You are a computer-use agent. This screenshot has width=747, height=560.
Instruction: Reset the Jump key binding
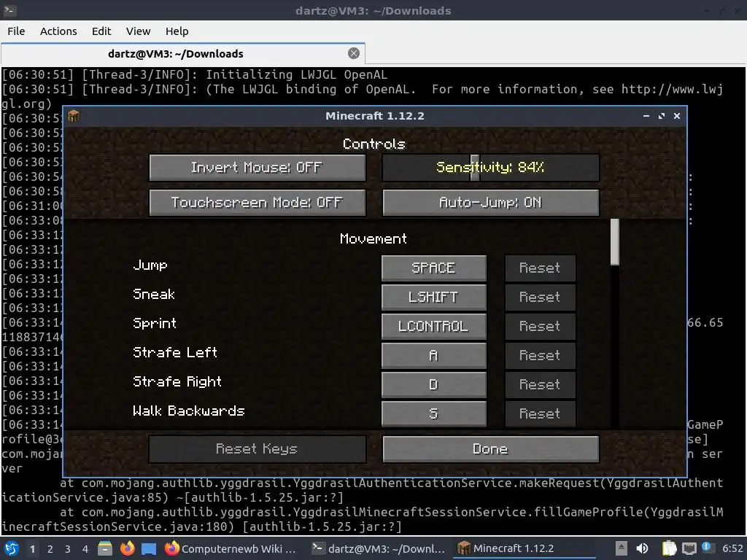[x=541, y=268]
